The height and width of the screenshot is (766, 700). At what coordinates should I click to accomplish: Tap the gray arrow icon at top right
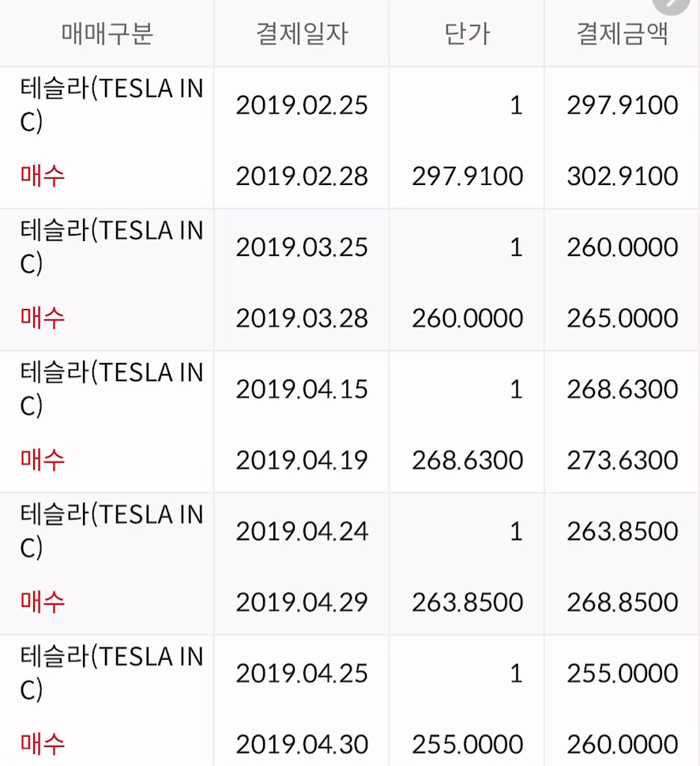(x=672, y=4)
